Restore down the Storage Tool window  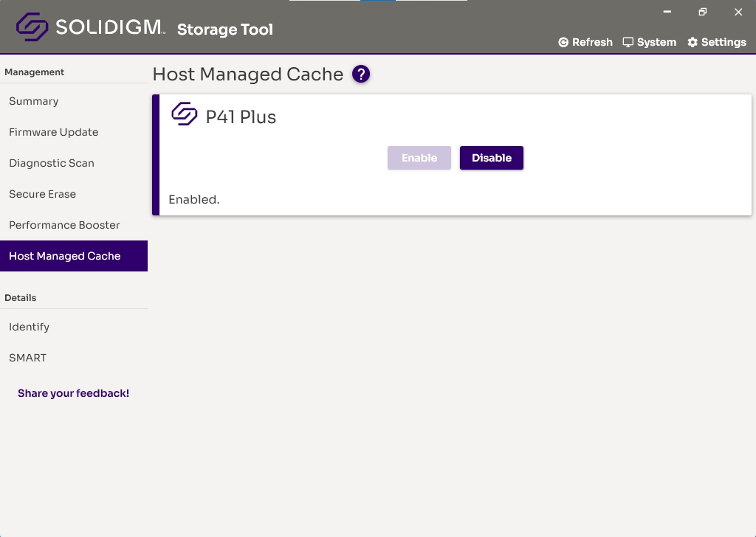coord(703,12)
